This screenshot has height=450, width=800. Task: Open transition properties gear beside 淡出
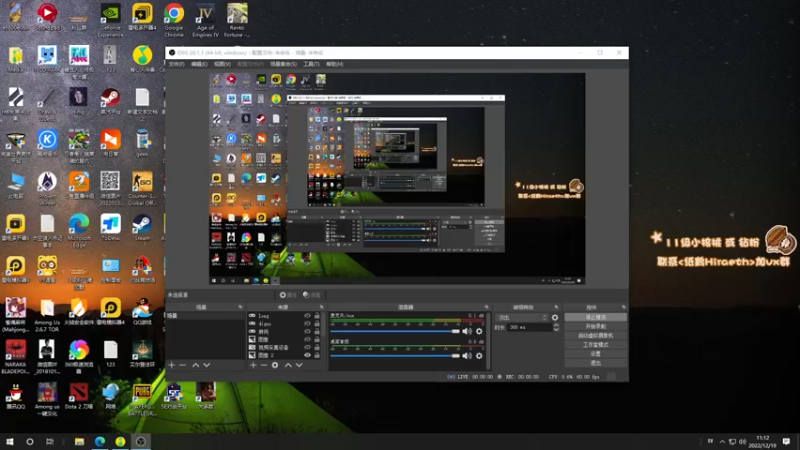pos(555,317)
